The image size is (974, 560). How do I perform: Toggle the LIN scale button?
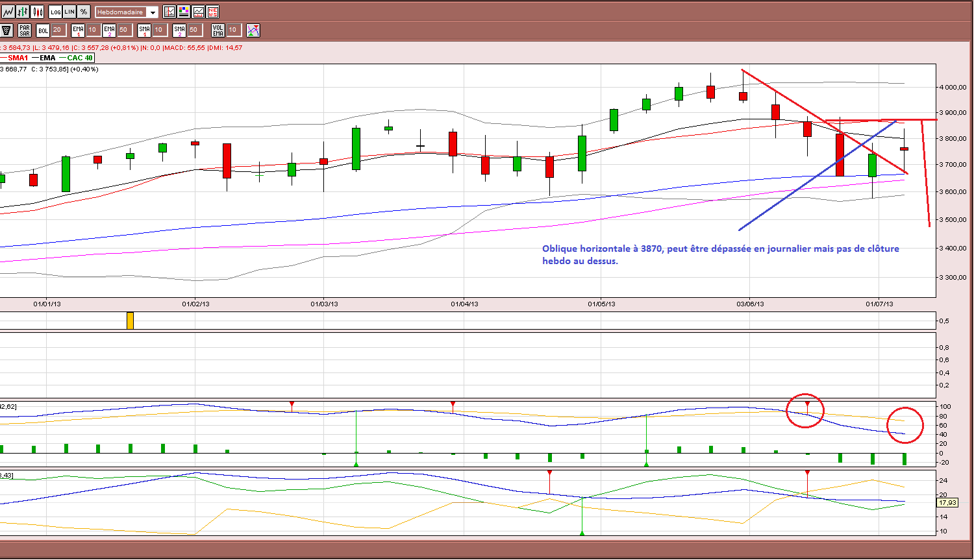[69, 12]
